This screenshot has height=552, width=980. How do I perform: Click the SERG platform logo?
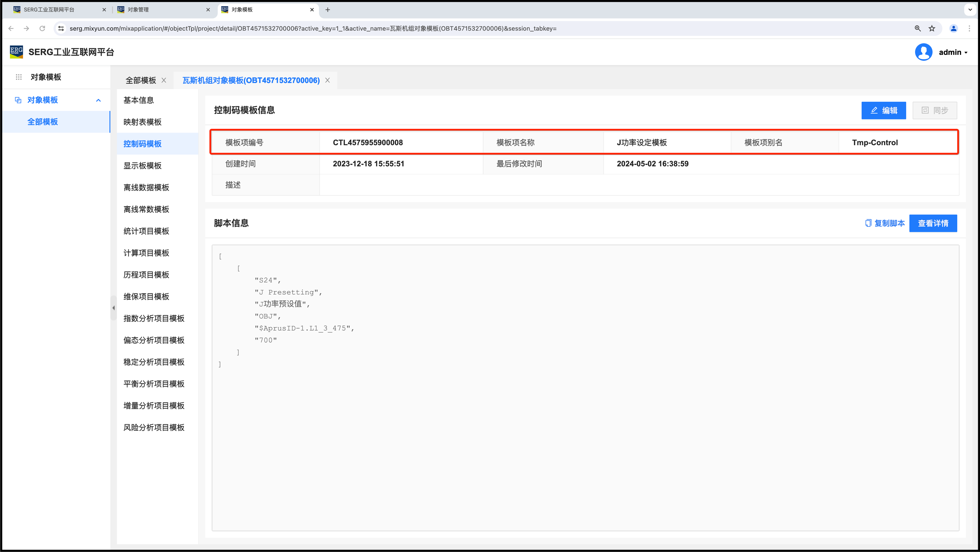click(16, 52)
